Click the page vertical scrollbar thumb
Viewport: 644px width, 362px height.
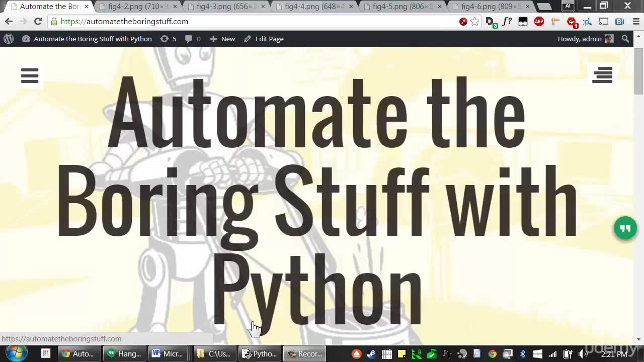638,71
